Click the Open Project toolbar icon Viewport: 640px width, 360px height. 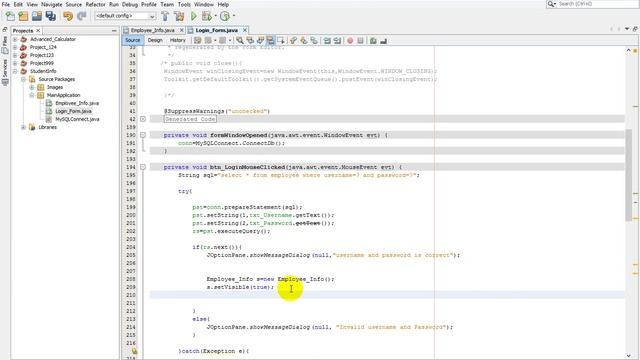(37, 16)
